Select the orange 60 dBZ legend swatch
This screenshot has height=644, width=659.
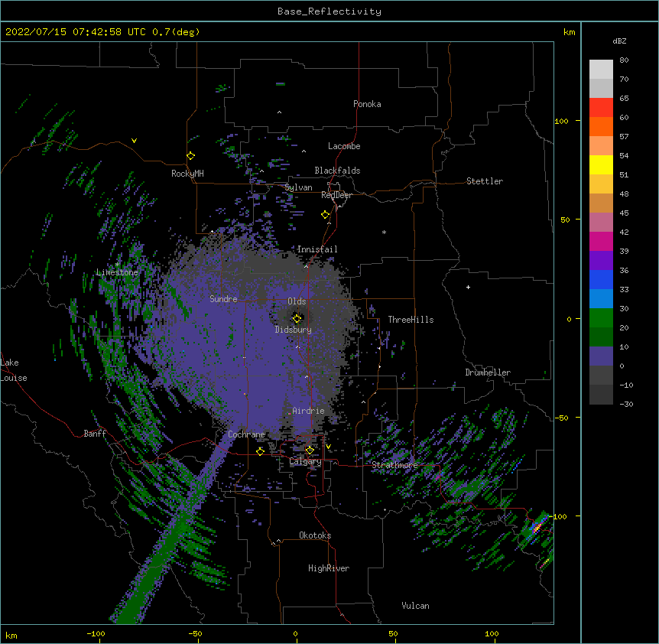click(601, 126)
